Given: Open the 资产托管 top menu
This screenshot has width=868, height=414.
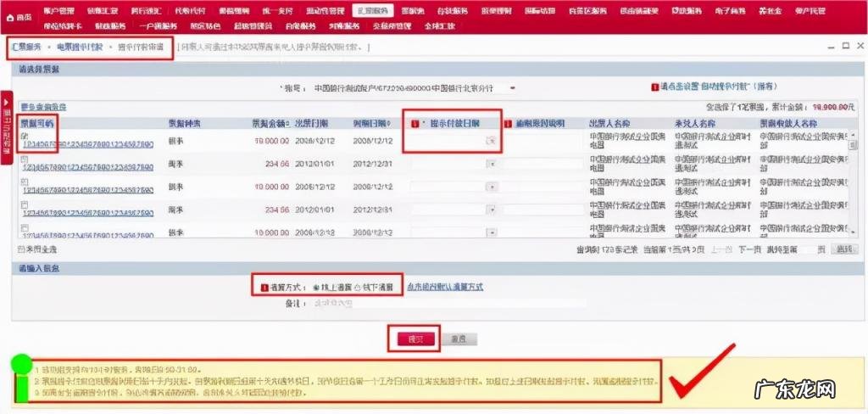Looking at the screenshot, I should click(810, 10).
